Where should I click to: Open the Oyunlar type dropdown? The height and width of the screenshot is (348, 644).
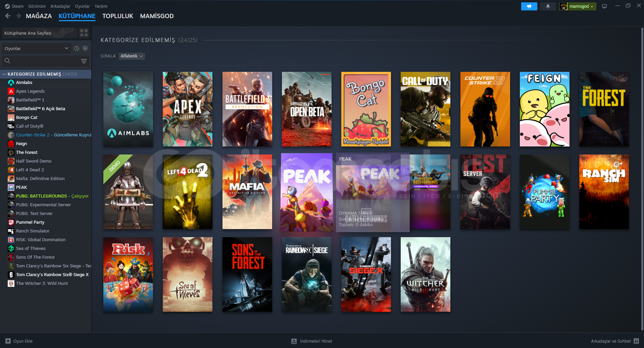[x=36, y=48]
